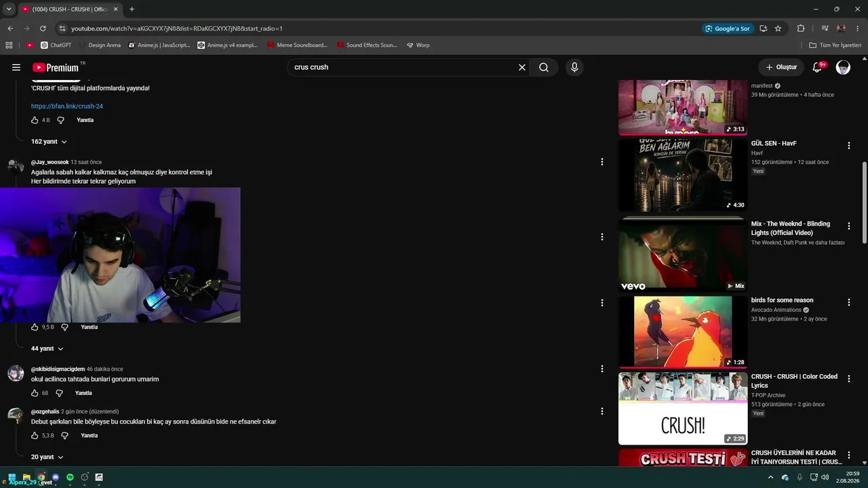The height and width of the screenshot is (488, 868).
Task: Open Spotify from the taskbar
Action: pyautogui.click(x=70, y=477)
